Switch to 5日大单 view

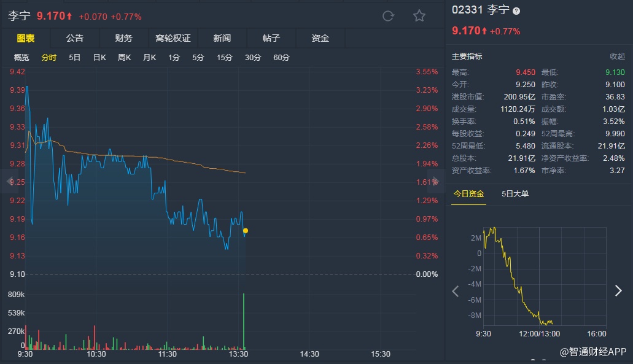coord(515,194)
